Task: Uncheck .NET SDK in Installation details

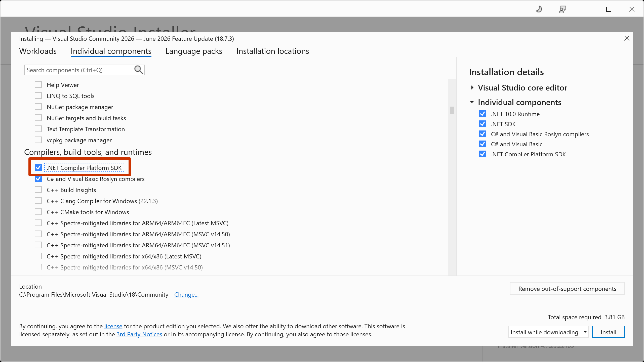Action: pyautogui.click(x=482, y=124)
